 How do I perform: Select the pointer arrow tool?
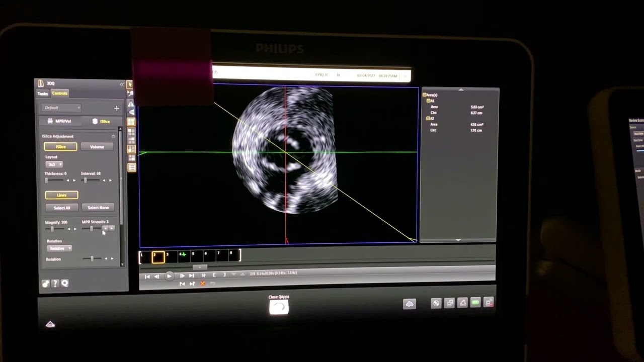(129, 84)
